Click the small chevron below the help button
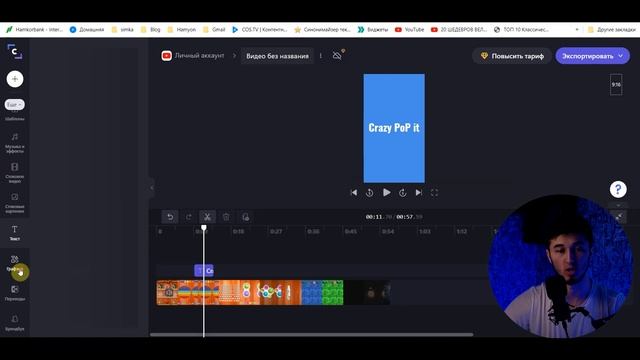This screenshot has width=640, height=360. click(618, 205)
